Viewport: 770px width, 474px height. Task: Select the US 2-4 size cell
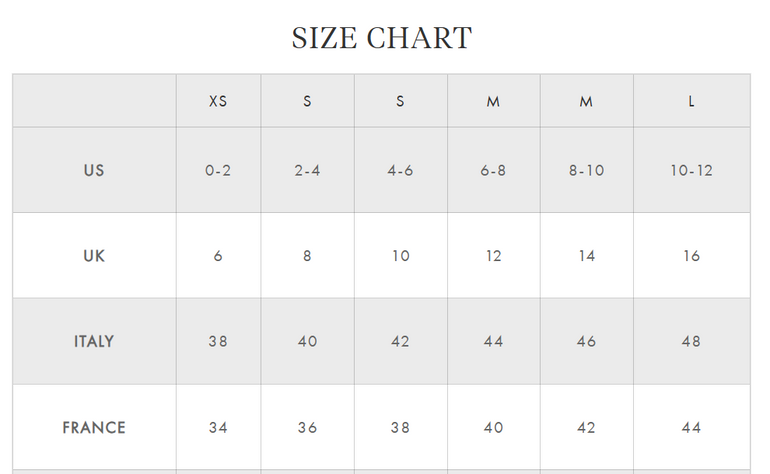click(x=307, y=170)
